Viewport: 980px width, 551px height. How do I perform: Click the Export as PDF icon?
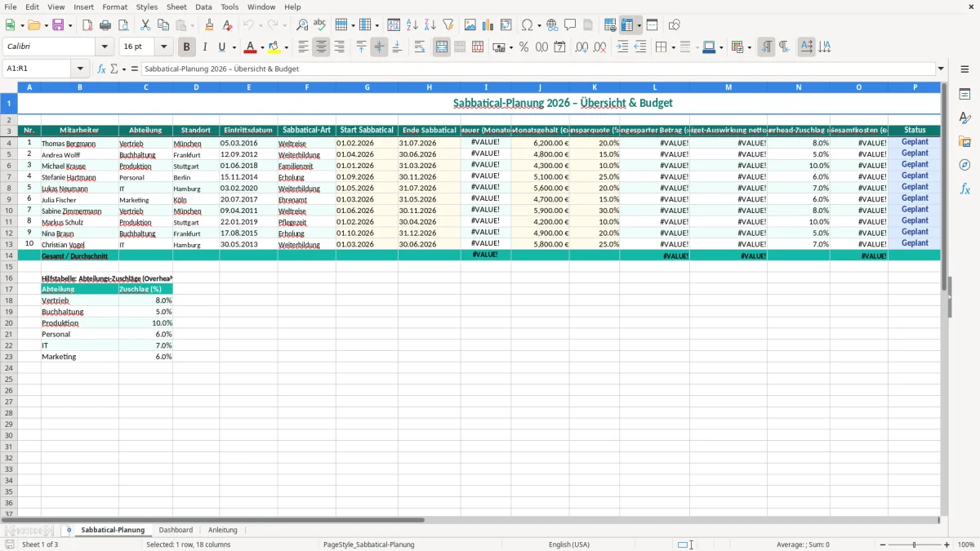(87, 25)
